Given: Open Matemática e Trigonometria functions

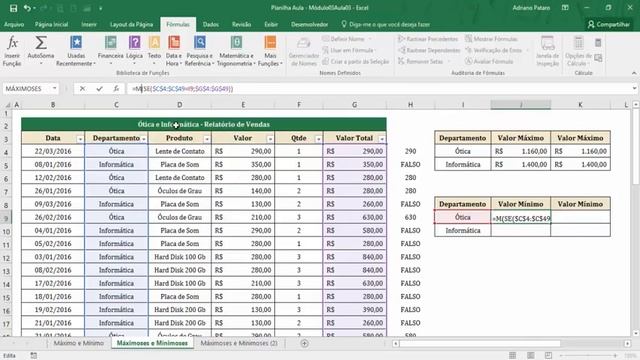Looking at the screenshot, I should (236, 51).
